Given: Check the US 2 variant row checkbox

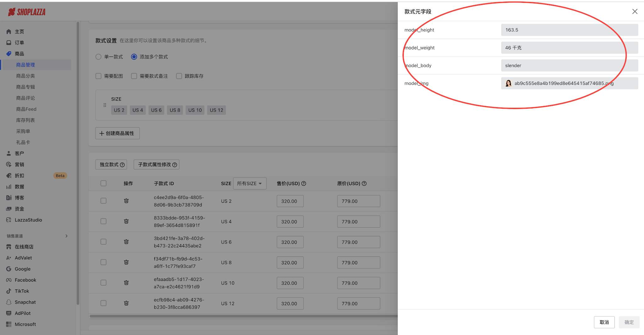Looking at the screenshot, I should (x=103, y=201).
